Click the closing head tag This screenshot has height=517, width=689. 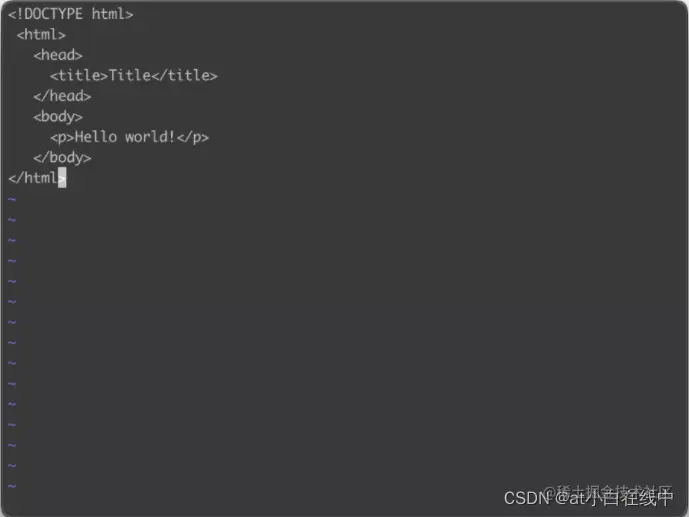62,96
